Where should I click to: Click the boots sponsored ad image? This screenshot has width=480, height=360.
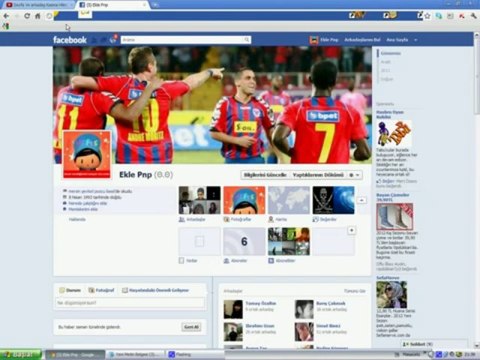coord(395,217)
